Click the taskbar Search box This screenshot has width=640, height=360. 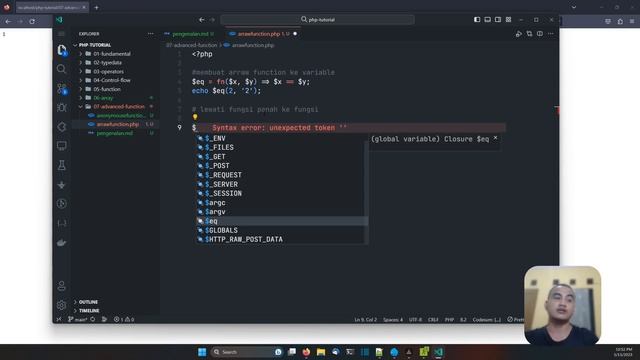pos(247,352)
